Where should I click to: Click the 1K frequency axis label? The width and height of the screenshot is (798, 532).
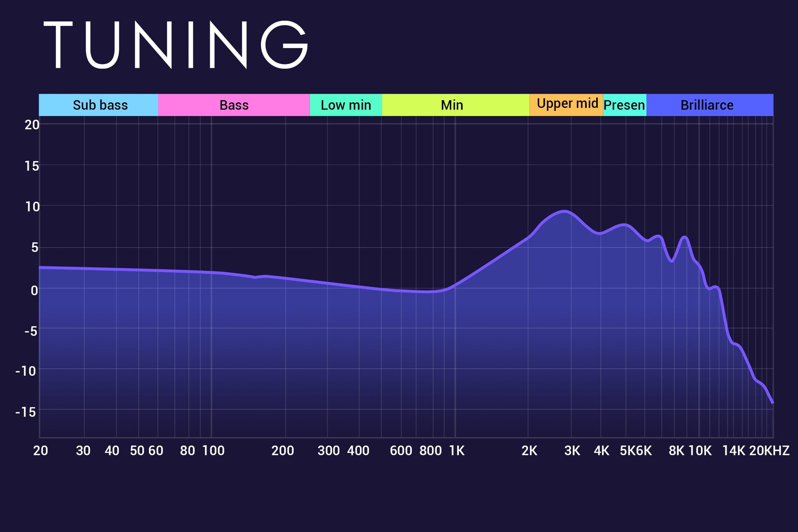(x=456, y=451)
